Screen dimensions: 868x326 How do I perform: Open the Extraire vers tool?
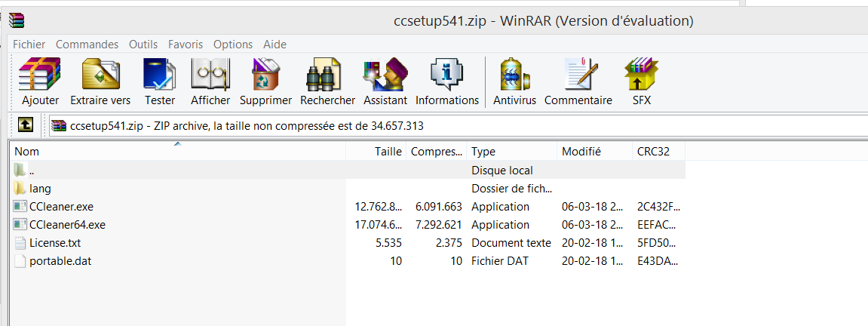click(x=101, y=82)
